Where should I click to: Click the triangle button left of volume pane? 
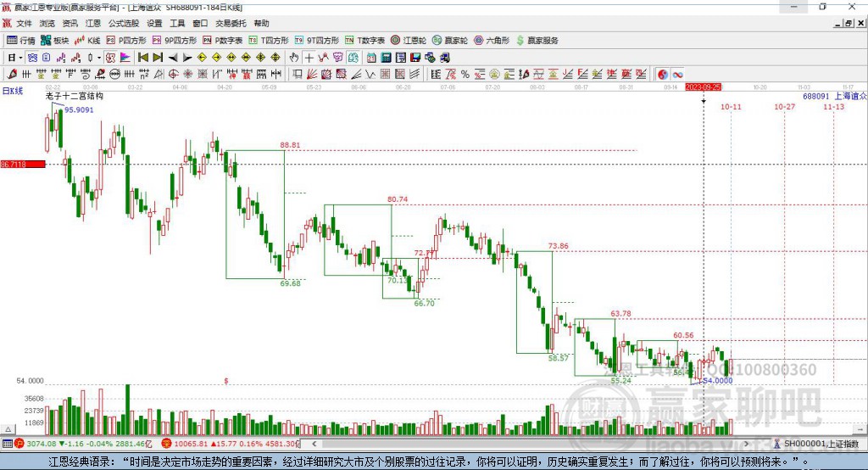point(8,429)
